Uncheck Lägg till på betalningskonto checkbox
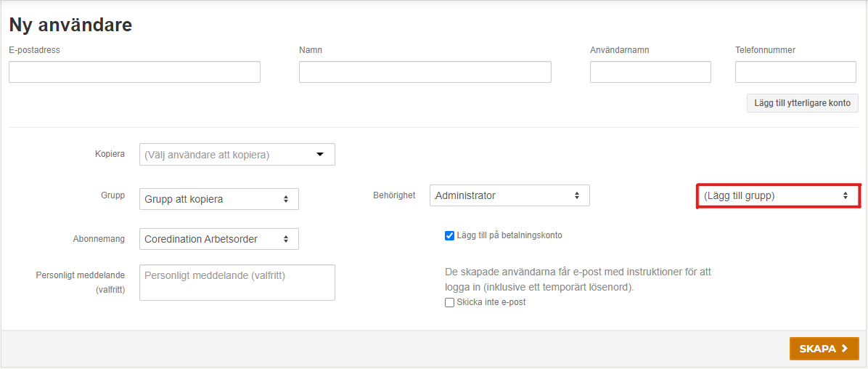Viewport: 868px width, 369px height. (x=449, y=235)
